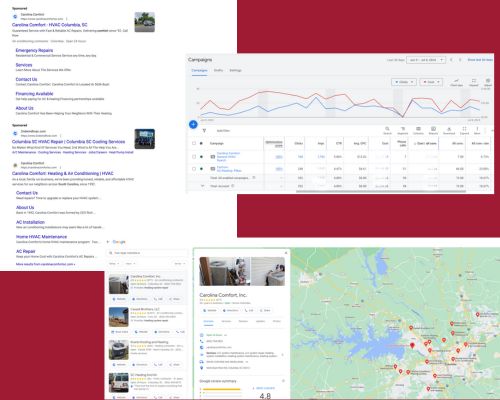
Task: Go to previous date range arrow
Action: pyautogui.click(x=451, y=60)
